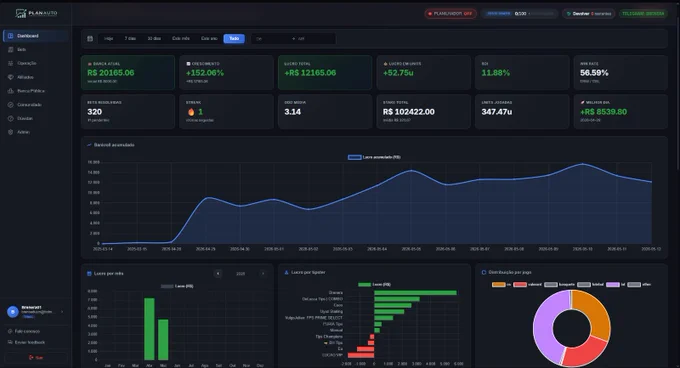Open Comunidade in the sidebar

[x=36, y=105]
